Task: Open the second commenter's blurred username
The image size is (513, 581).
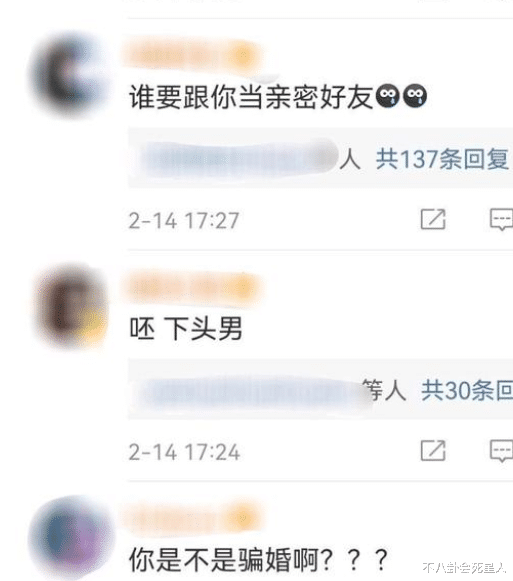Action: 193,288
